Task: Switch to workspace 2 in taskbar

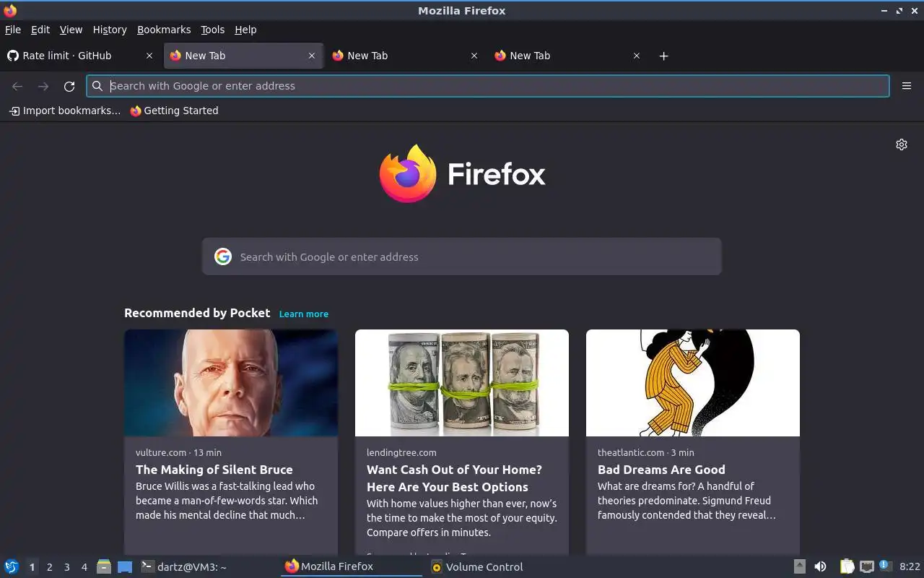Action: [x=49, y=567]
